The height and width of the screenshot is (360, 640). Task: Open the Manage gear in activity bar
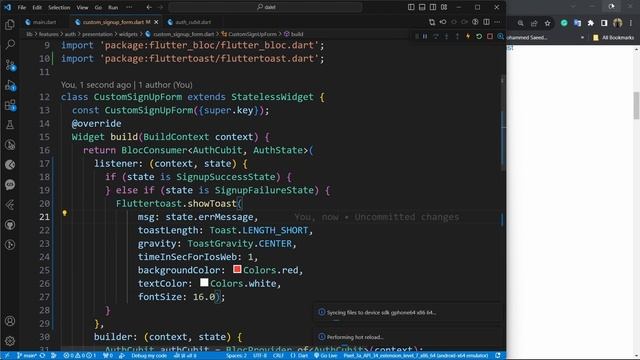pos(10,340)
